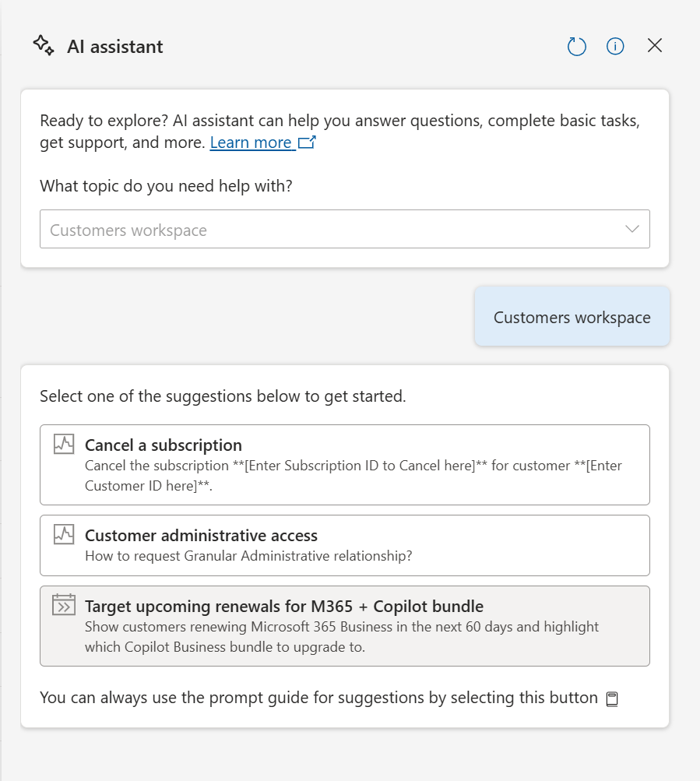Click the Cancel a subscription chart icon

64,445
